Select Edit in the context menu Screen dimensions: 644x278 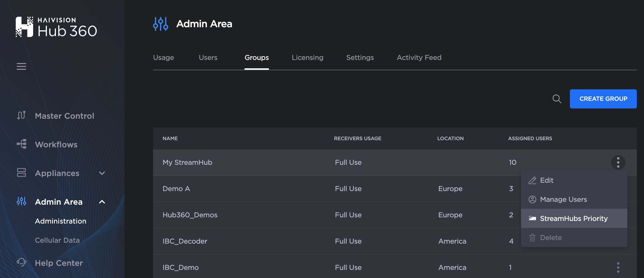(547, 180)
